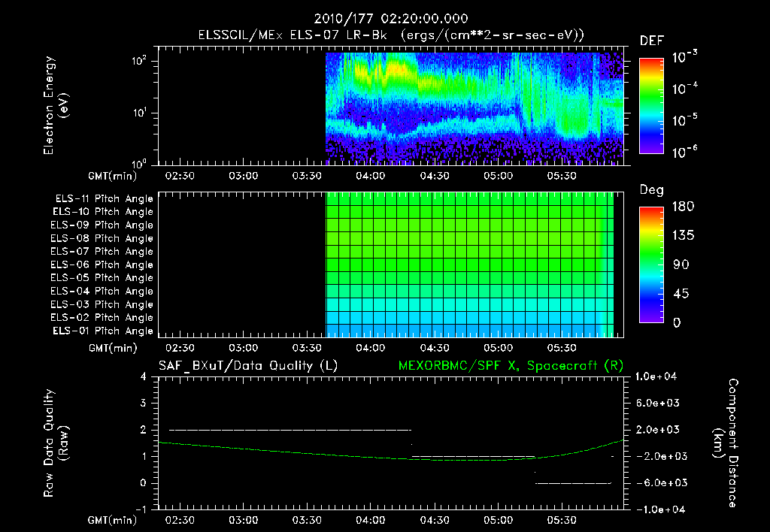Click the 180 tick on Deg scale
Screen dimensions: 770x532
(683, 207)
